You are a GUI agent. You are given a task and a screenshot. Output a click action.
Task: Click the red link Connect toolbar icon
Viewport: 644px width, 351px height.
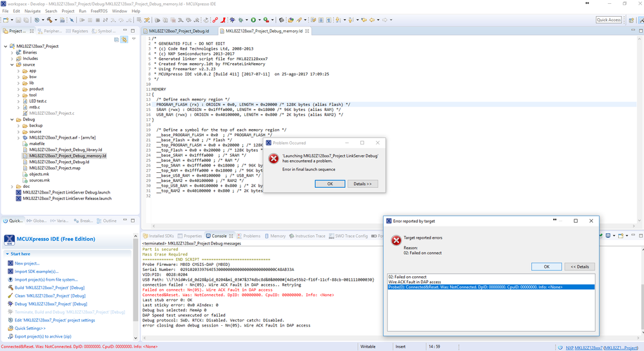click(215, 20)
